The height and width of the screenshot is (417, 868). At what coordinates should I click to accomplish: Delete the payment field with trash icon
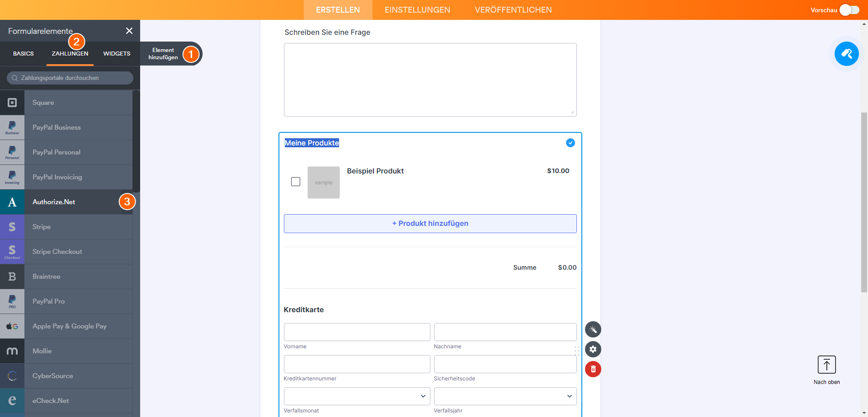(x=593, y=369)
